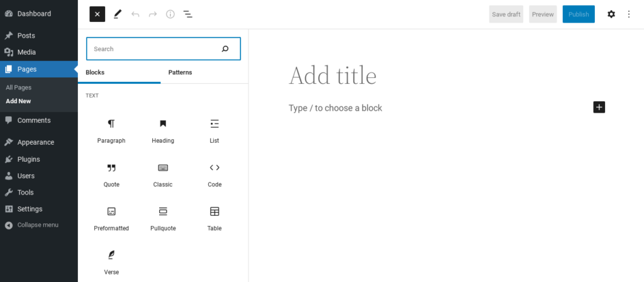Insert a Paragraph block
This screenshot has width=644, height=282.
point(111,131)
